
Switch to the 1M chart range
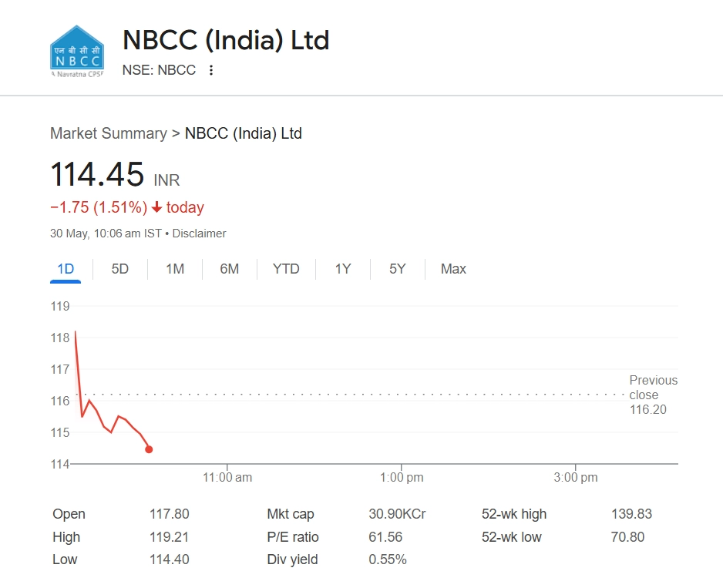click(175, 269)
